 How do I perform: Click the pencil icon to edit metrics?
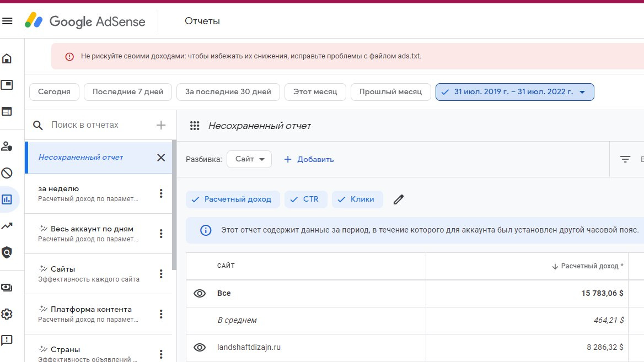[x=399, y=199]
